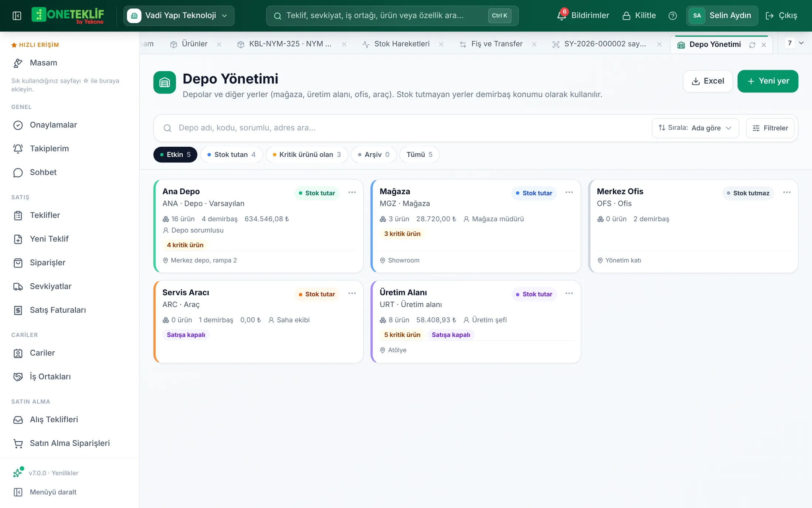Open Selin Aydın user menu
Viewport: 812px width, 508px height.
point(722,16)
